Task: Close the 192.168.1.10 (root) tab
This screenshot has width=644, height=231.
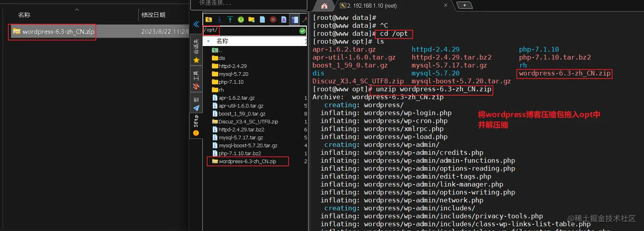Action: (x=446, y=6)
